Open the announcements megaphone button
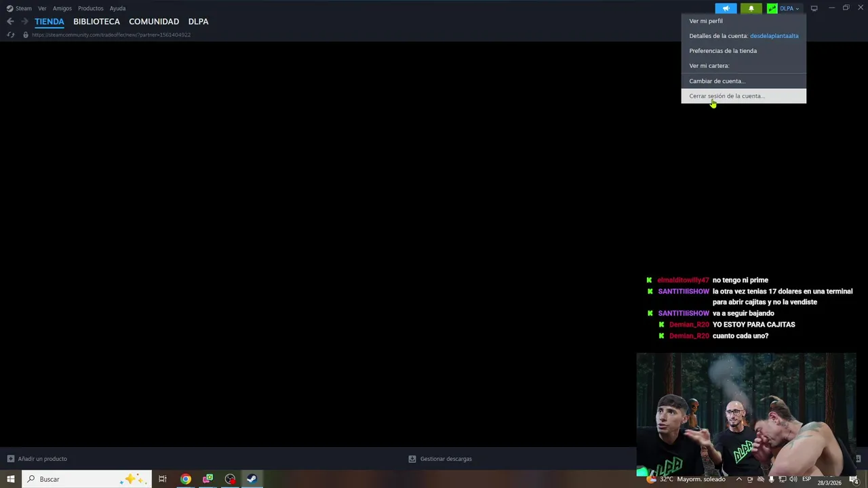This screenshot has width=868, height=488. point(726,9)
